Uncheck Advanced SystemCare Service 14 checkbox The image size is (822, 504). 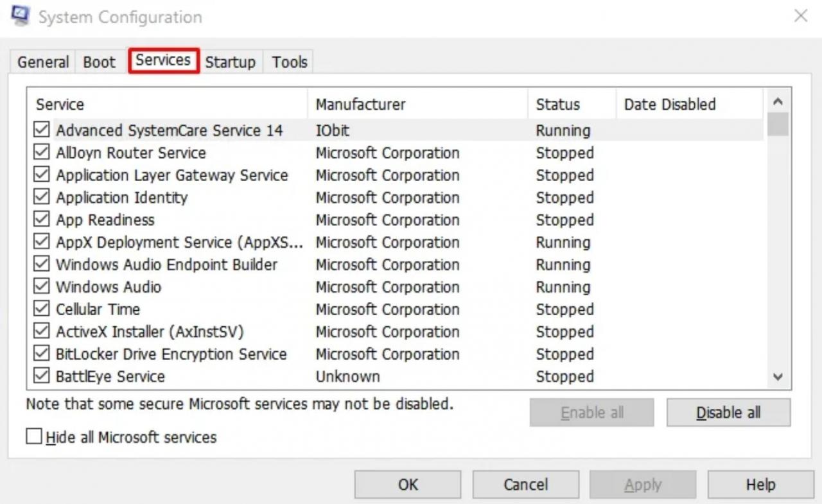click(42, 130)
